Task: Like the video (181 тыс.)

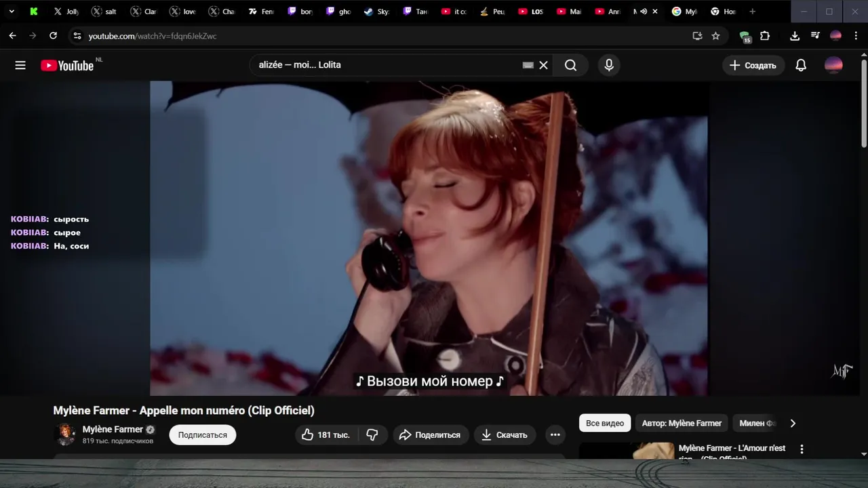Action: pyautogui.click(x=326, y=435)
